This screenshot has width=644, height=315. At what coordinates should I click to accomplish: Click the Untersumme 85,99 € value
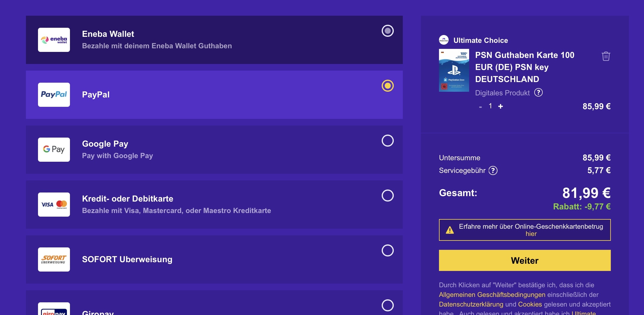(x=596, y=158)
